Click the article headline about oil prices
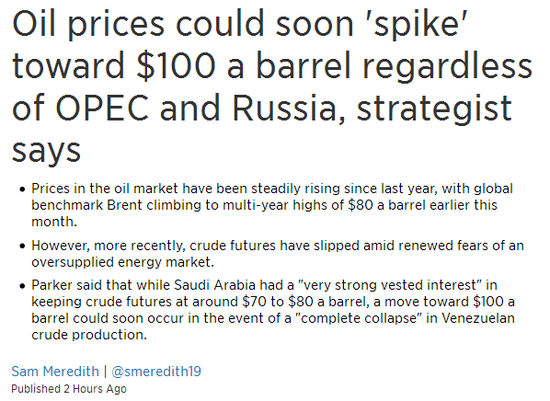Image resolution: width=550 pixels, height=401 pixels. 272,86
